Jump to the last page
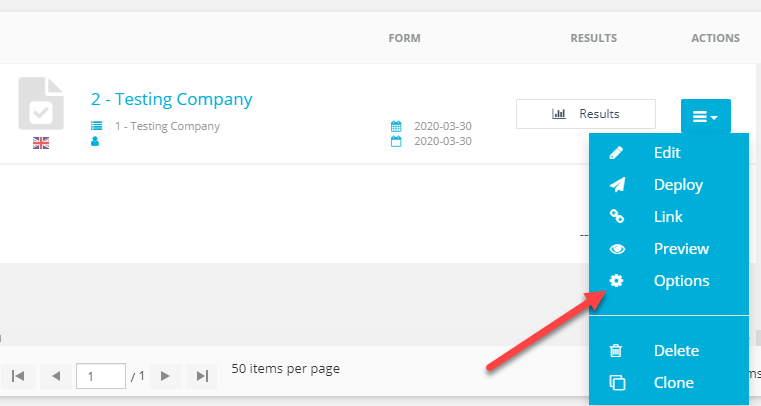The width and height of the screenshot is (761, 406). [202, 376]
